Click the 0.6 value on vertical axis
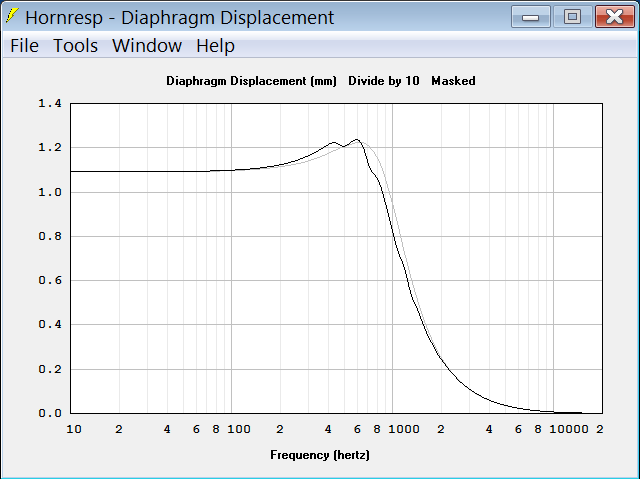Viewport: 641px width, 479px height. click(x=50, y=280)
